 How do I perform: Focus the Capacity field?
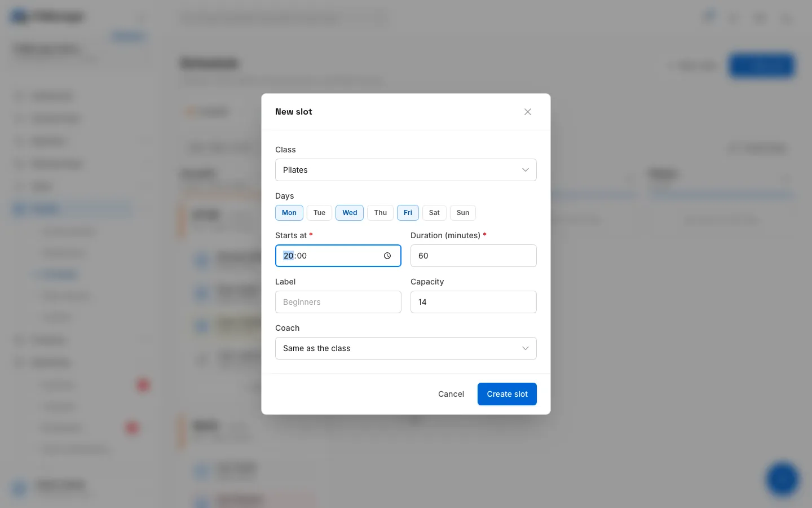tap(474, 302)
